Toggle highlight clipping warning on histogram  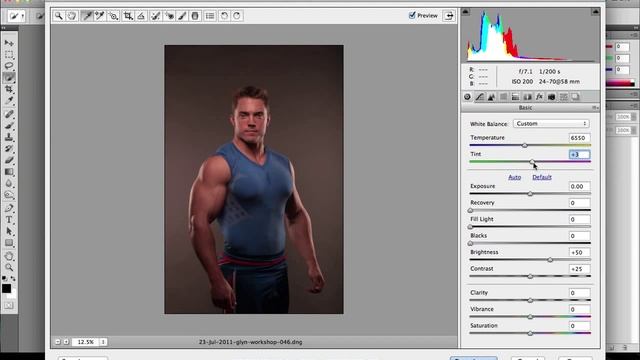coord(595,12)
